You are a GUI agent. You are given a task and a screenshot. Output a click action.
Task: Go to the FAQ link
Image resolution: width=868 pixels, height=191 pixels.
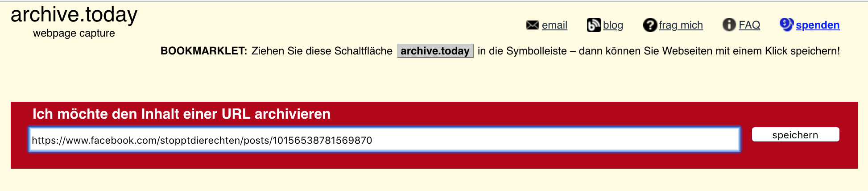(749, 25)
